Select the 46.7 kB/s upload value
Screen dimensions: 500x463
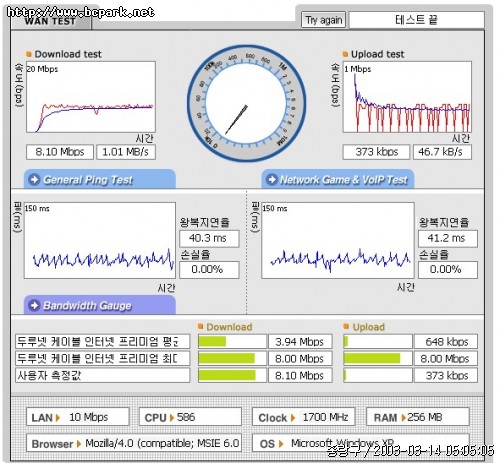[x=442, y=152]
